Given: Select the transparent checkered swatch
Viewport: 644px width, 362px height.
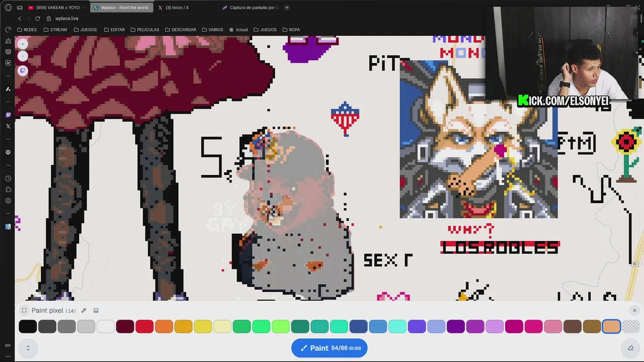Looking at the screenshot, I should pyautogui.click(x=631, y=327).
